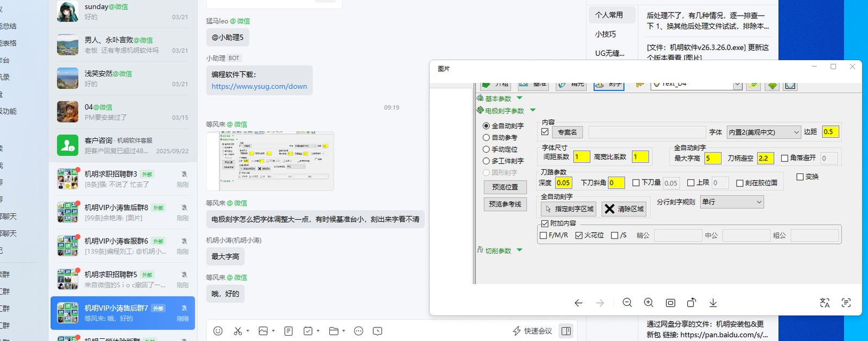Check the 刻在胶位面 option

[x=739, y=183]
